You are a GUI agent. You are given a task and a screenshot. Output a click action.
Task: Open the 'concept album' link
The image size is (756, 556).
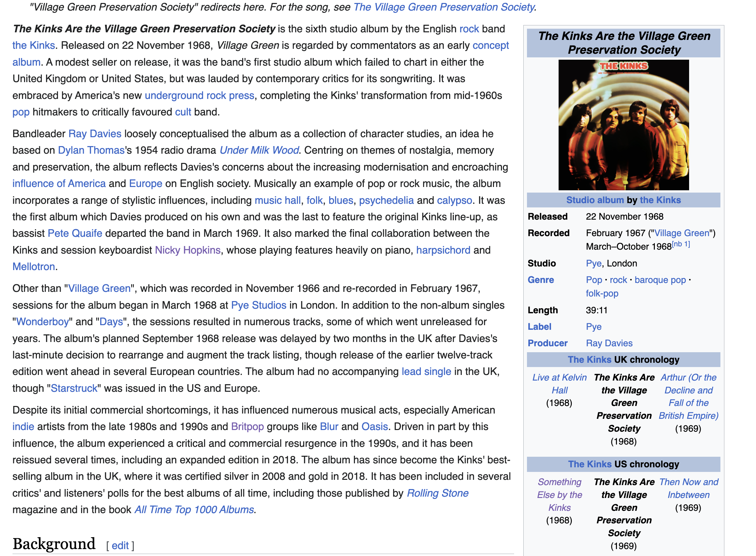coord(490,46)
